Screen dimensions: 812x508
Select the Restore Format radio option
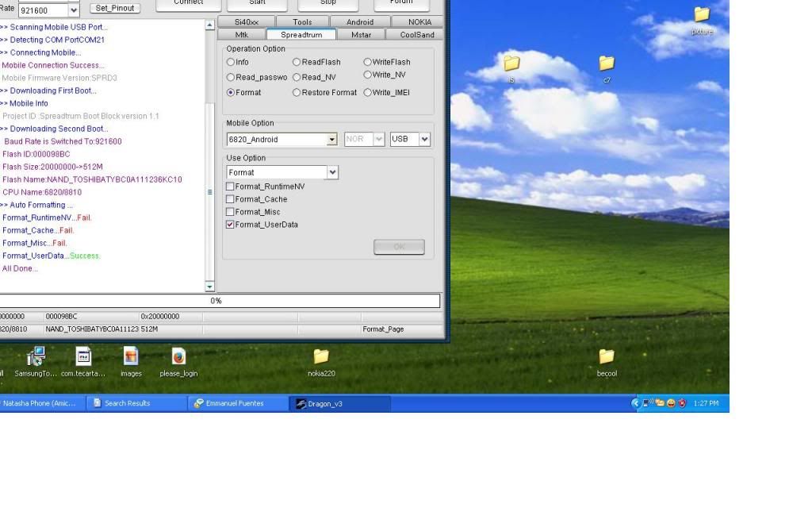(297, 92)
